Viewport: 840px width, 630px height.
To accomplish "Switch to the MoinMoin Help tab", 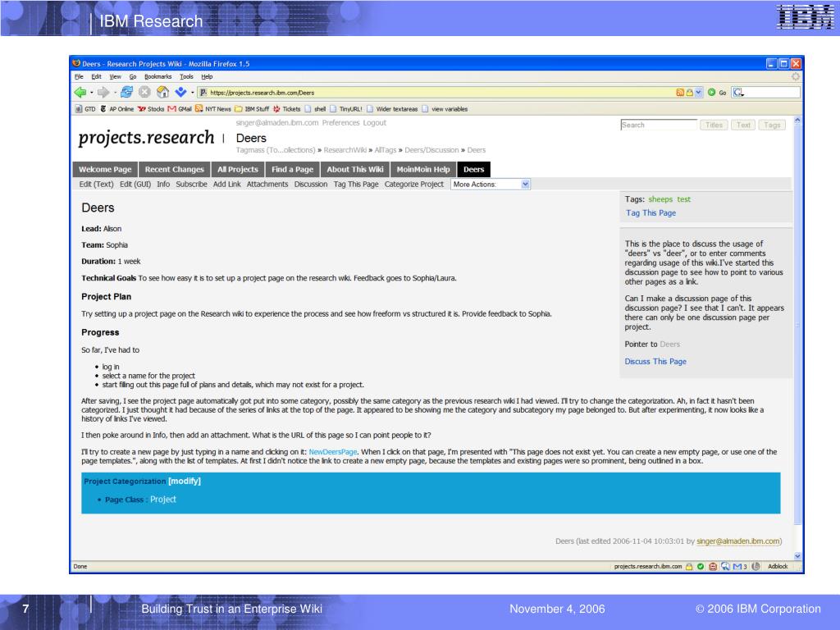I will [x=423, y=169].
